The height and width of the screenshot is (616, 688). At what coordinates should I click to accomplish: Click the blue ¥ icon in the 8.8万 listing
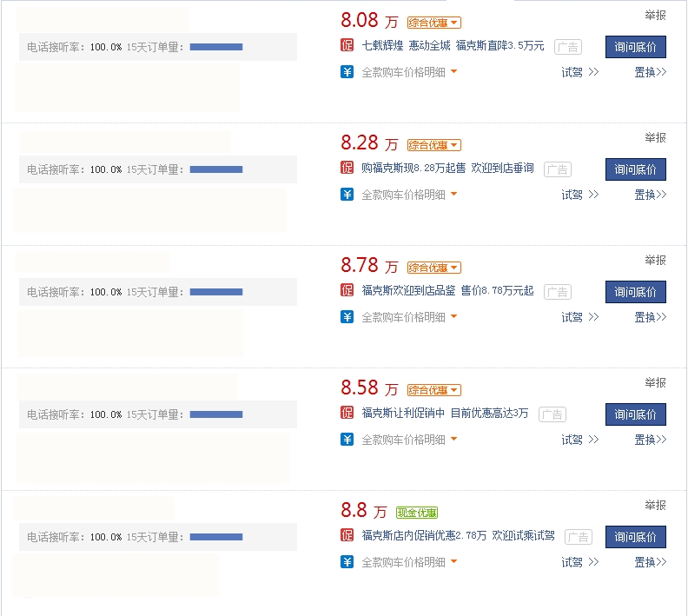pos(347,562)
